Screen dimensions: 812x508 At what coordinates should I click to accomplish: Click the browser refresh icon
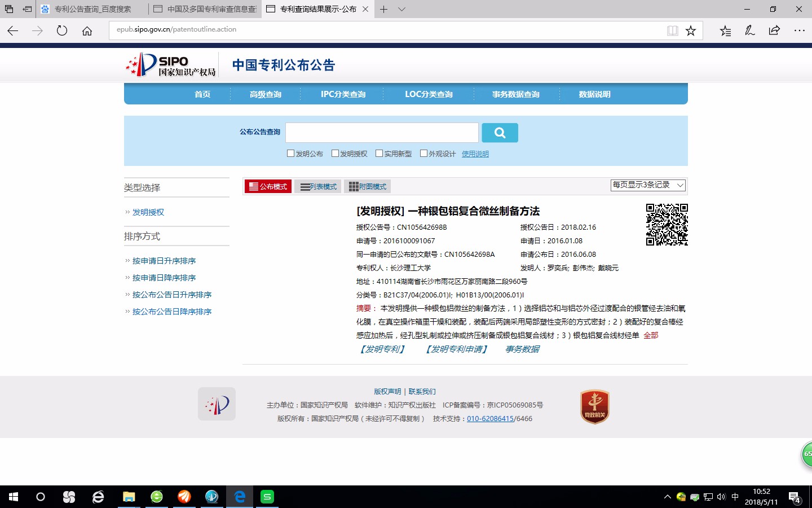tap(62, 30)
